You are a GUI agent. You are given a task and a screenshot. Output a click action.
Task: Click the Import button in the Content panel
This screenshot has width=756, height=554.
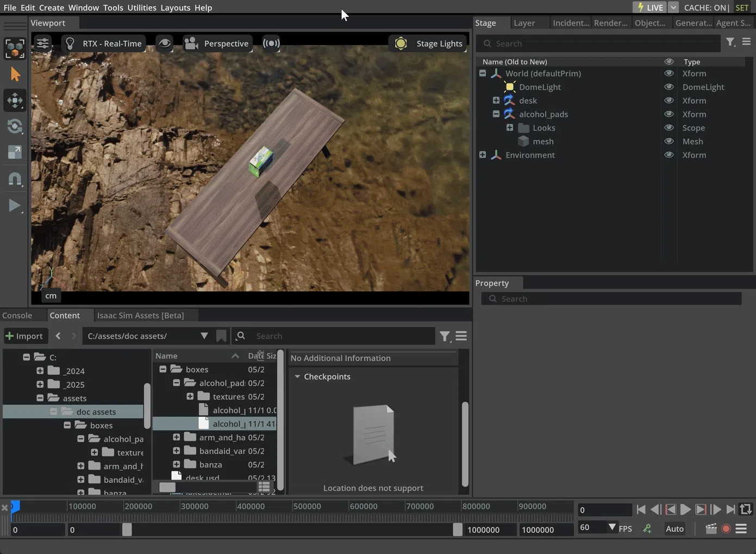tap(25, 335)
